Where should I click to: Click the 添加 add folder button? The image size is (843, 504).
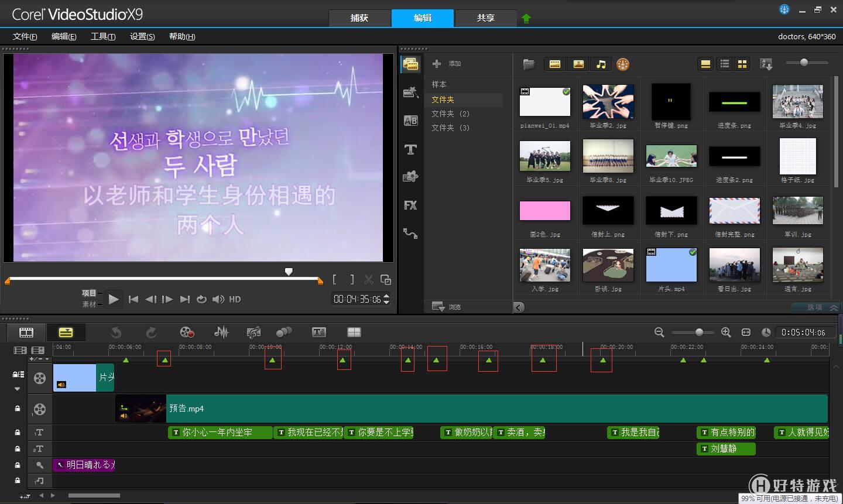(447, 63)
